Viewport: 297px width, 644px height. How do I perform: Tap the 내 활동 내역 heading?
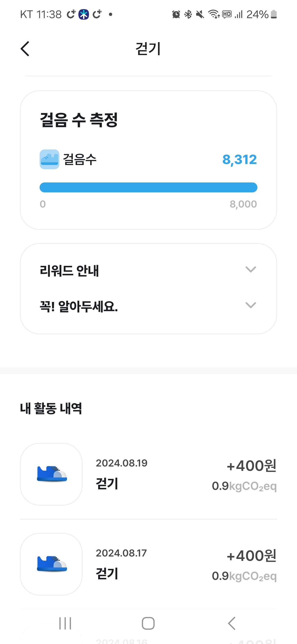point(51,408)
